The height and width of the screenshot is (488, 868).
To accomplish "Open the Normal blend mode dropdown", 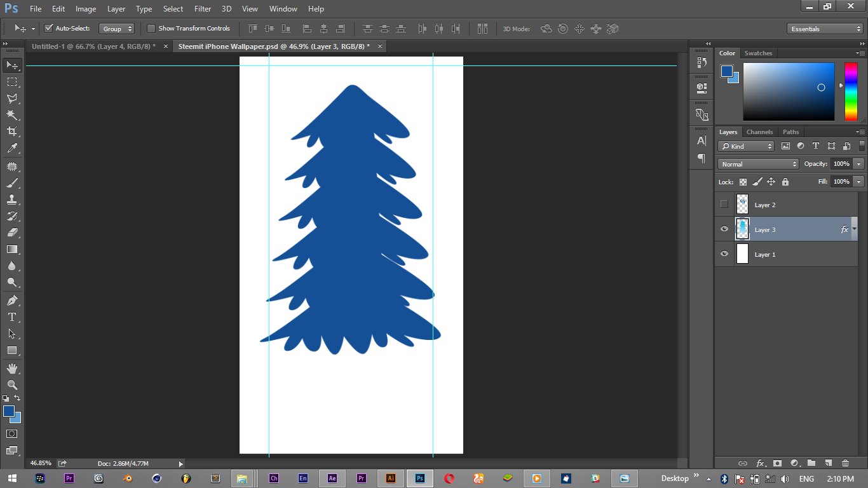I will click(x=758, y=164).
